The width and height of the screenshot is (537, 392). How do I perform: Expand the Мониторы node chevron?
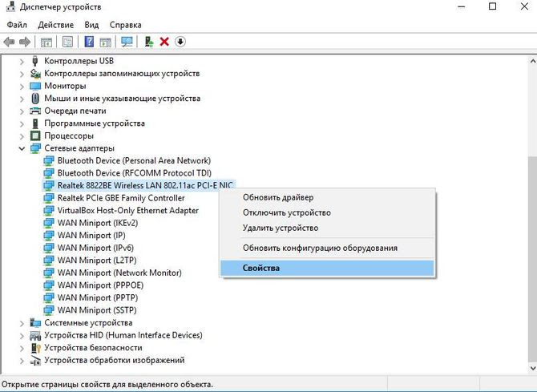coord(22,86)
